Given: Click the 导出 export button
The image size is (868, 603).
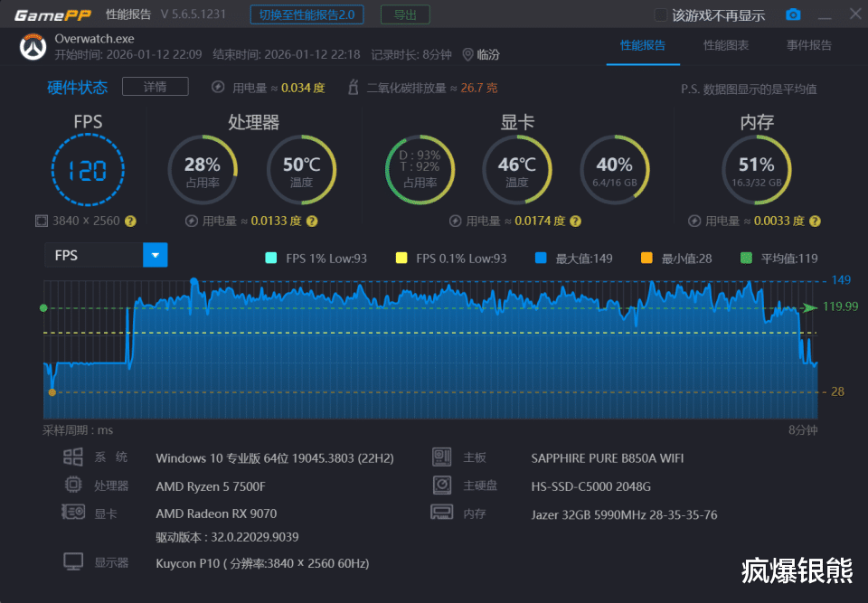Looking at the screenshot, I should [405, 15].
